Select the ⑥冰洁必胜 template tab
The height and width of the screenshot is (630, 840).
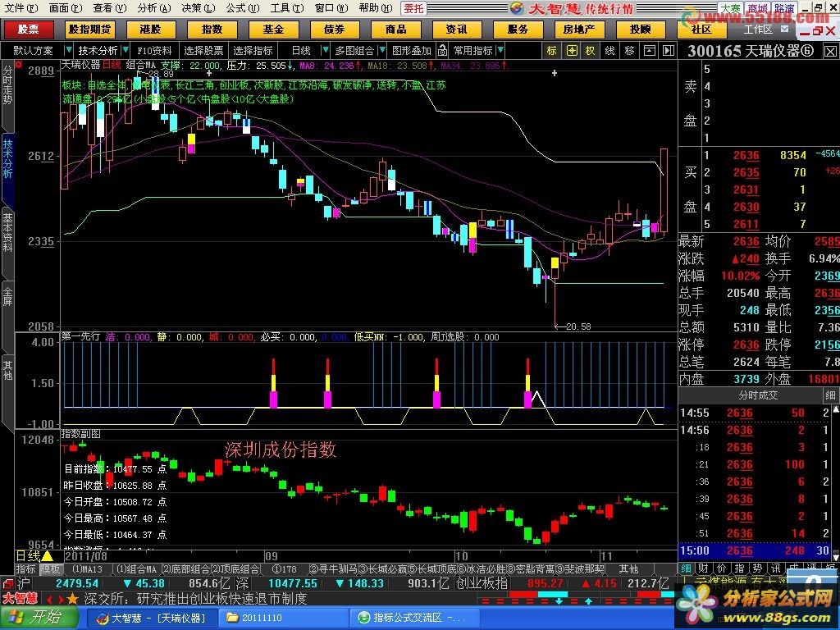(482, 569)
